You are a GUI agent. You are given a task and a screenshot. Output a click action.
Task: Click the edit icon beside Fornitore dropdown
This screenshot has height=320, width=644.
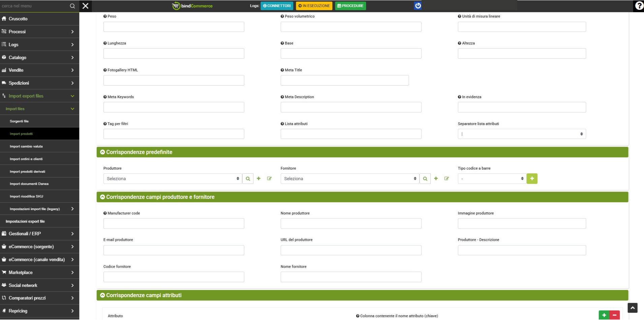click(447, 179)
